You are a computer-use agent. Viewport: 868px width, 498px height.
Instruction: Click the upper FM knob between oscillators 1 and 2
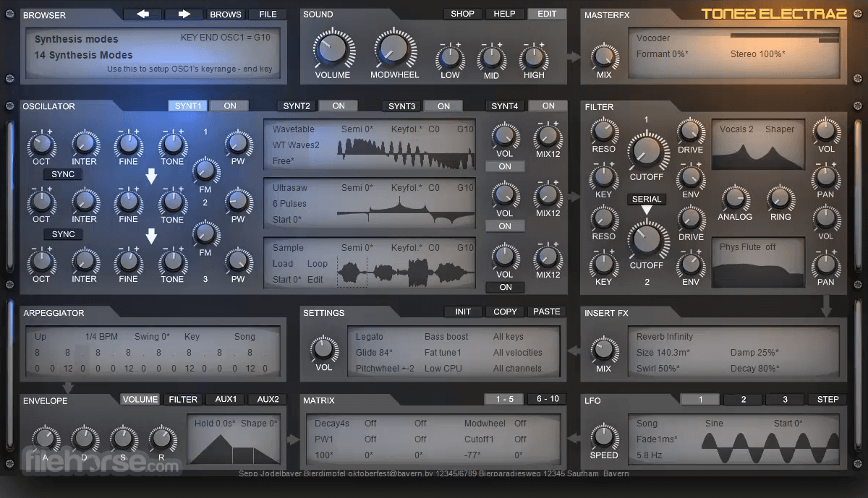click(x=205, y=172)
